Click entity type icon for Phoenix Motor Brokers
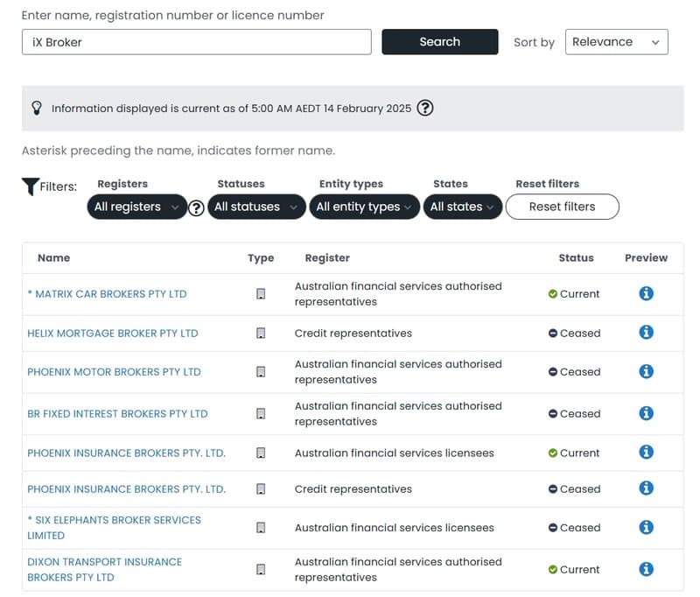700x597 pixels. 261,372
